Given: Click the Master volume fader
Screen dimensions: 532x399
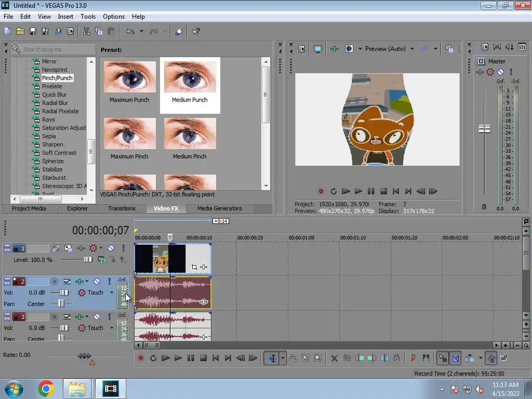Looking at the screenshot, I should pos(484,129).
